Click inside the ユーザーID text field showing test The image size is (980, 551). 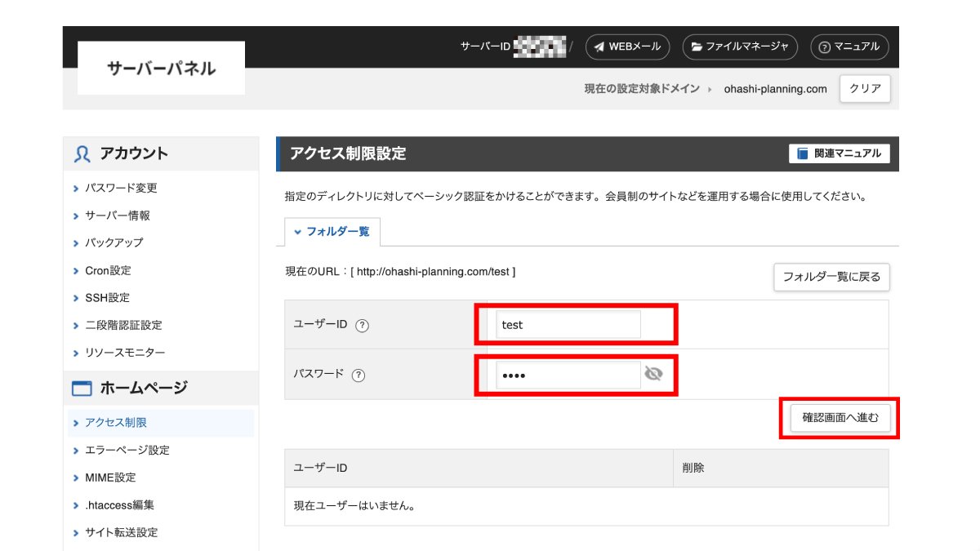569,324
